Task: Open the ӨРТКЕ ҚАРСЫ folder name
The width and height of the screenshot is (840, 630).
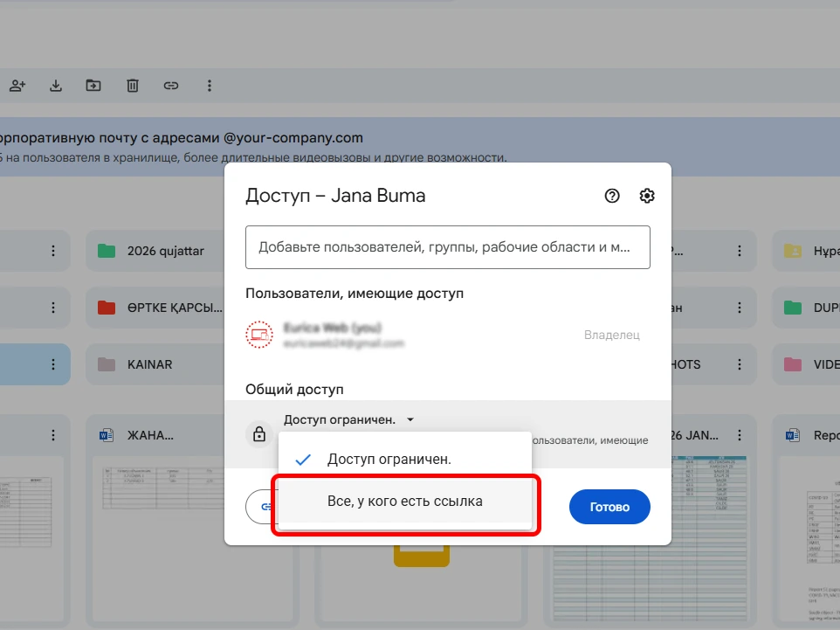Action: (x=175, y=308)
